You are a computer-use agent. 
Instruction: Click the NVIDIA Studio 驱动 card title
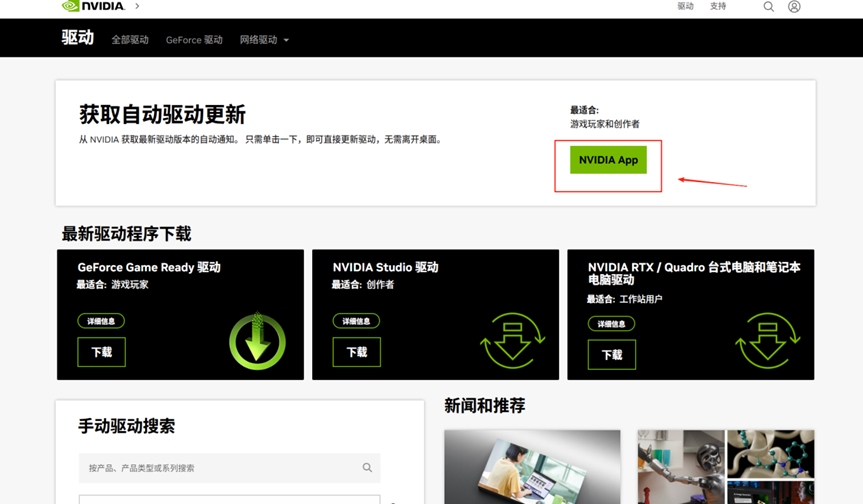(385, 267)
